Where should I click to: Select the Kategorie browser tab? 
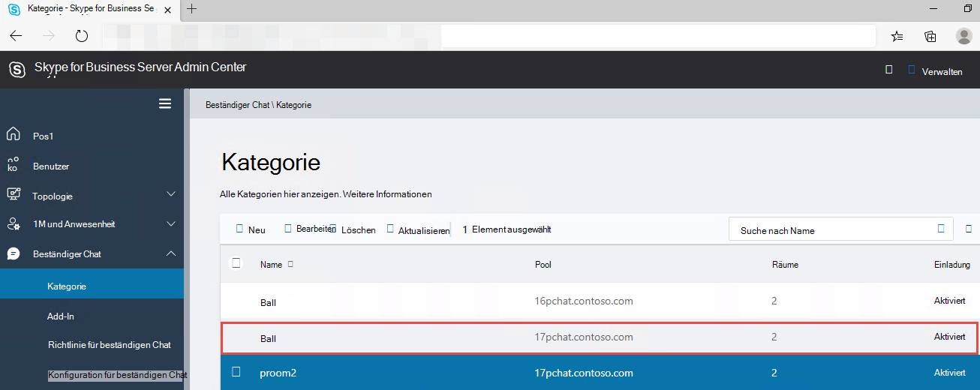(90, 9)
